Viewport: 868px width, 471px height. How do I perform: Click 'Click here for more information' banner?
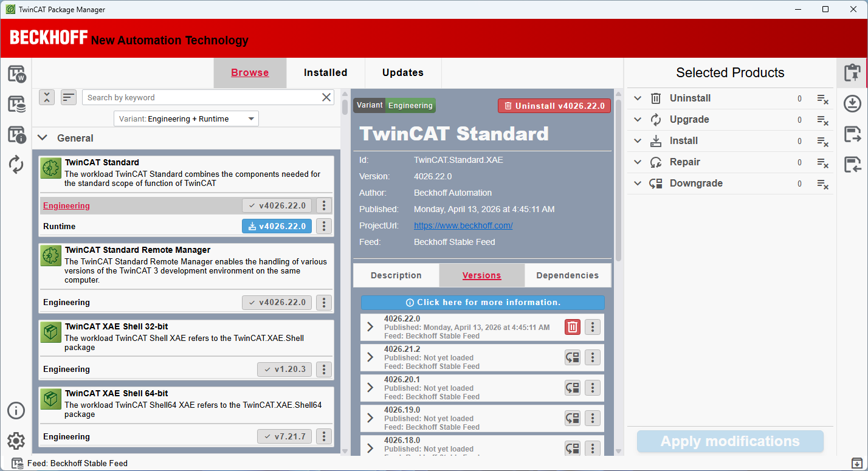pyautogui.click(x=483, y=302)
